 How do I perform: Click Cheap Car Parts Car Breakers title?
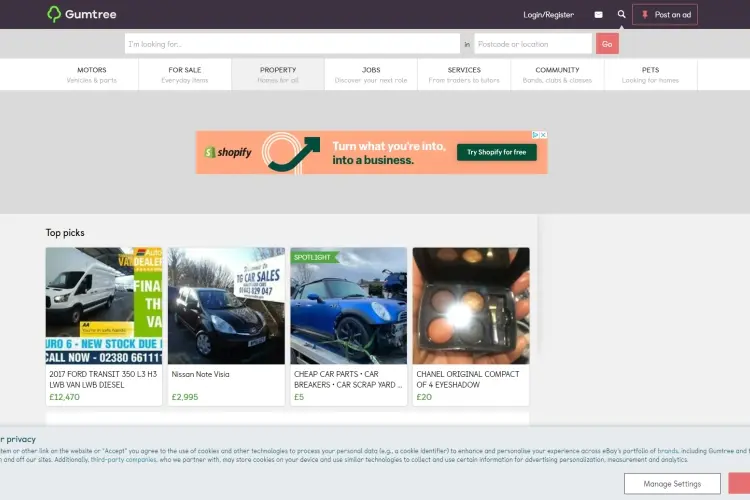coord(348,379)
